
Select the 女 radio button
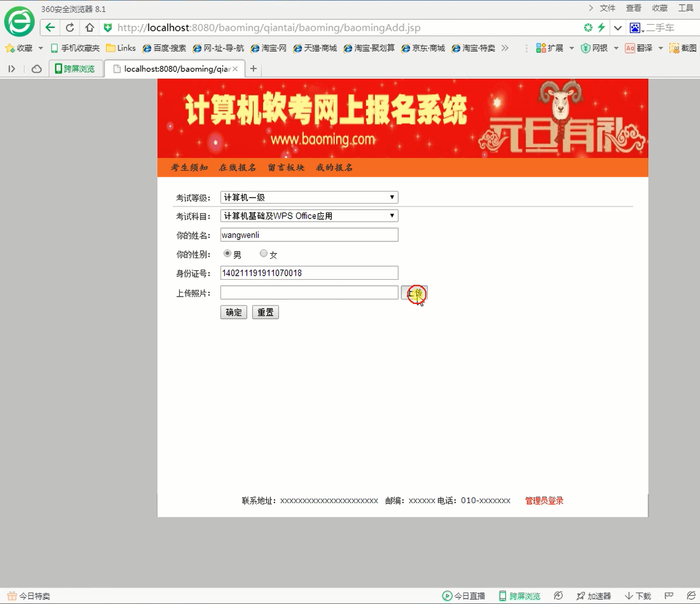click(263, 253)
